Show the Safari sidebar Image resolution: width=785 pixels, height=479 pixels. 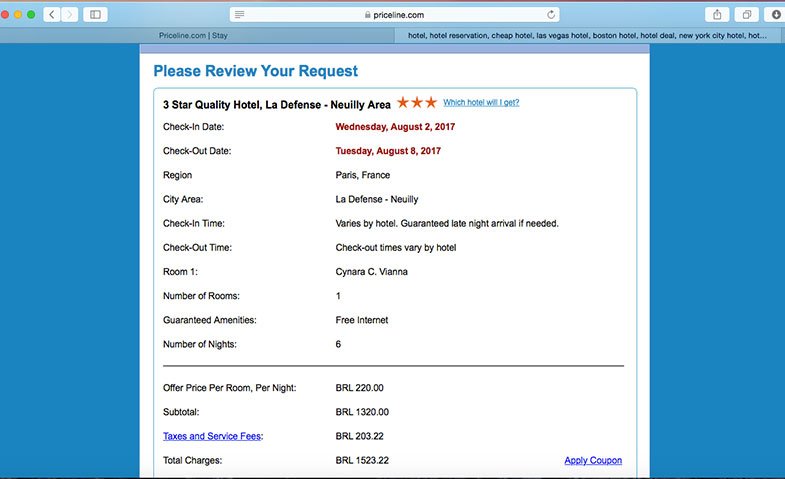pyautogui.click(x=96, y=15)
